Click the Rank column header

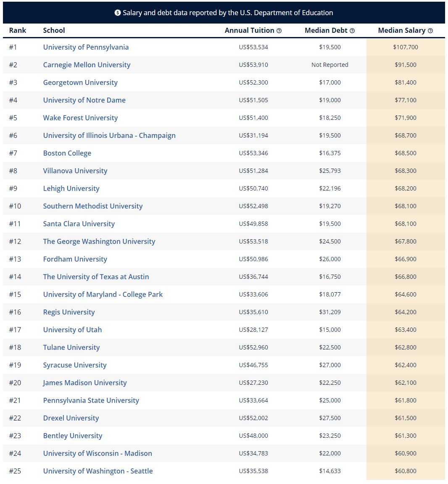(x=18, y=30)
